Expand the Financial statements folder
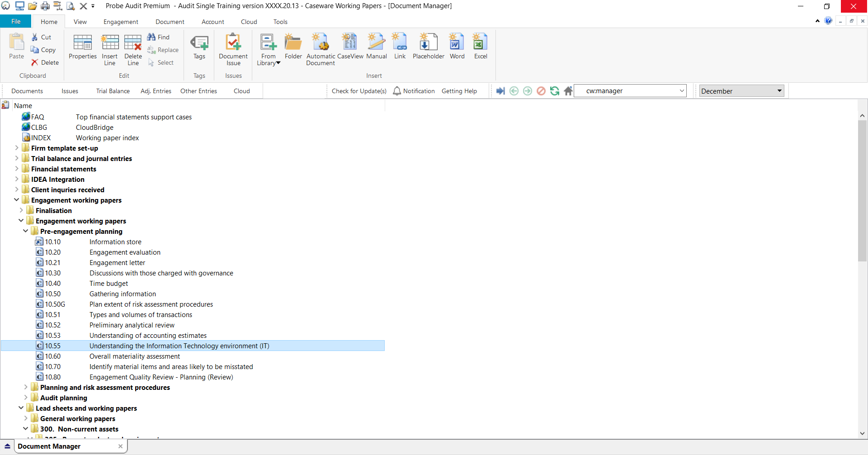Screen dimensions: 868x455 tap(17, 169)
